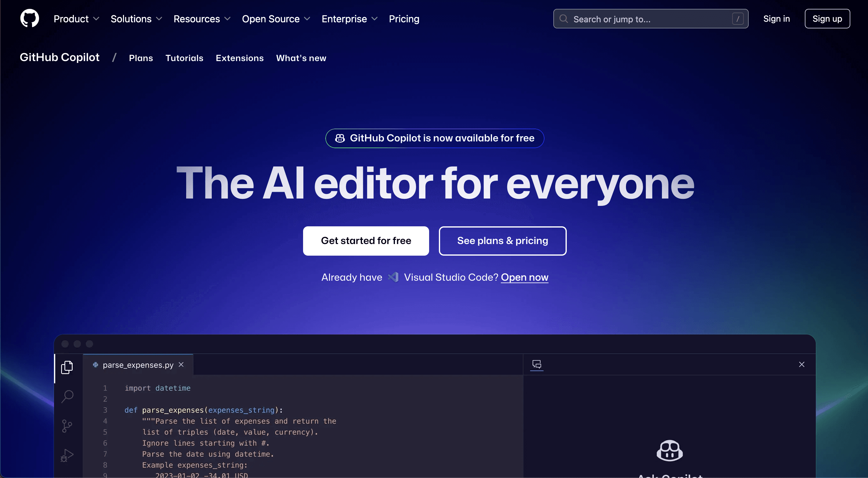Click Get started for free

(x=366, y=241)
